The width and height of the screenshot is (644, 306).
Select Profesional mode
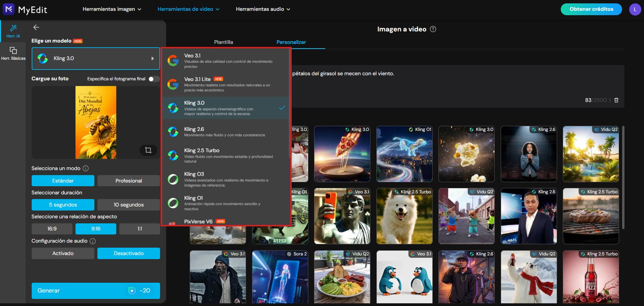click(x=129, y=181)
